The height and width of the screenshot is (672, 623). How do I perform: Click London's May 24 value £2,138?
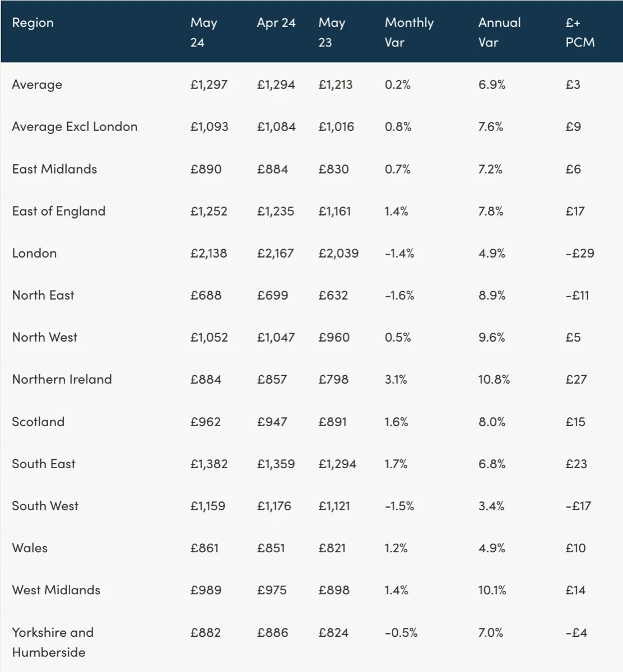[208, 253]
